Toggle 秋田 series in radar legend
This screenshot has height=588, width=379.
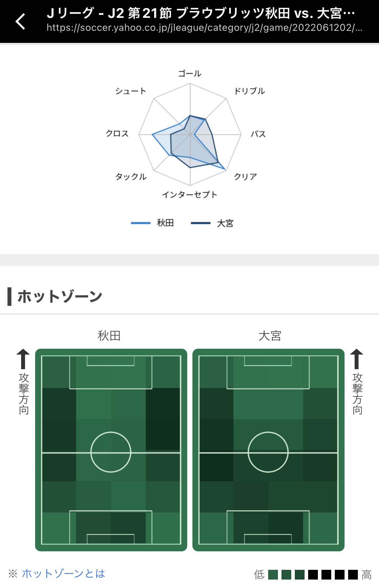coord(152,223)
